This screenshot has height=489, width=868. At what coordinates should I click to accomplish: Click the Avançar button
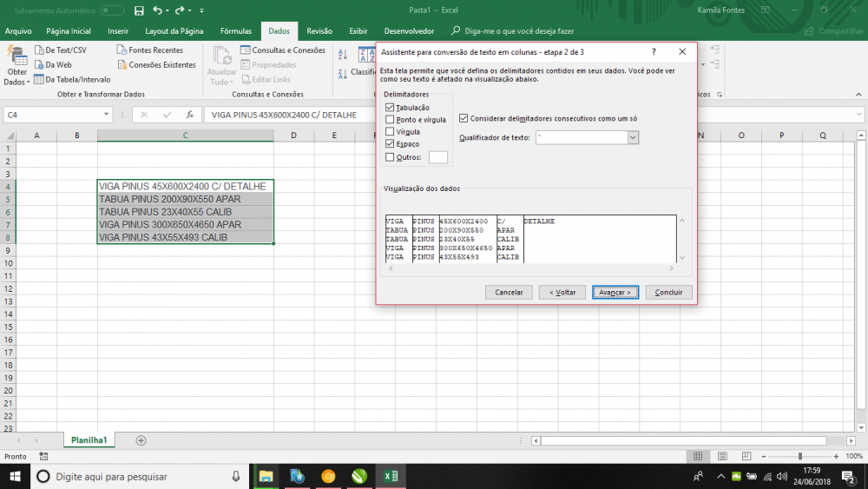click(615, 293)
